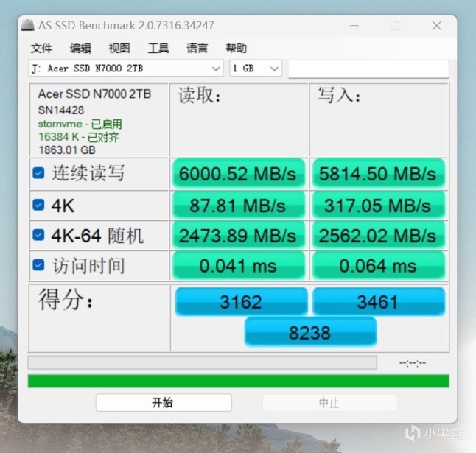The image size is (476, 453).
Task: Click the read access time 0.041 ms
Action: pyautogui.click(x=239, y=266)
